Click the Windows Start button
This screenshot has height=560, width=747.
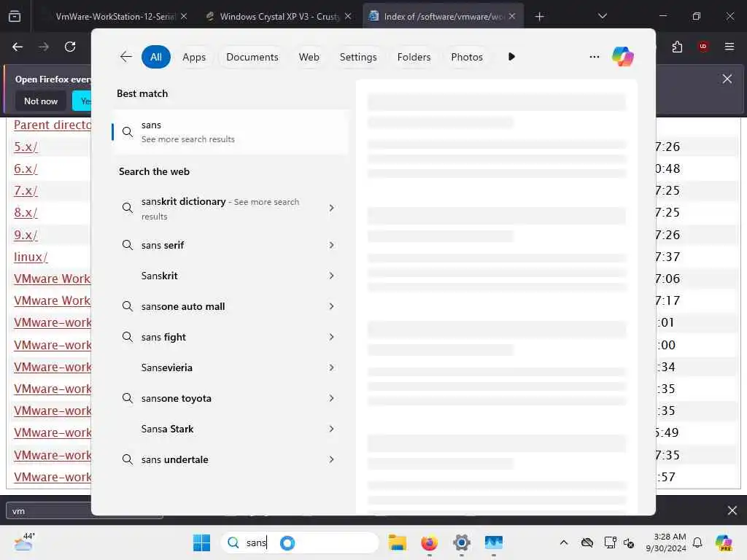(x=201, y=542)
